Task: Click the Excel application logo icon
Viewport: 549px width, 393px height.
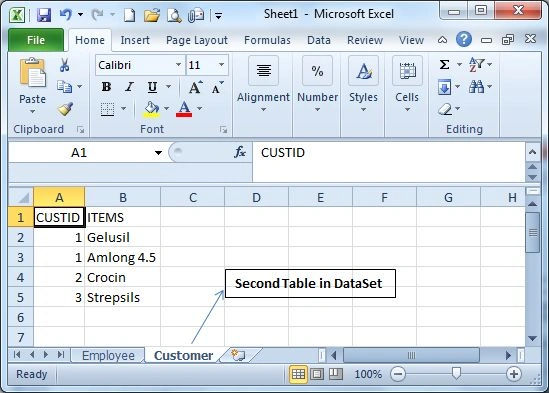Action: 16,15
